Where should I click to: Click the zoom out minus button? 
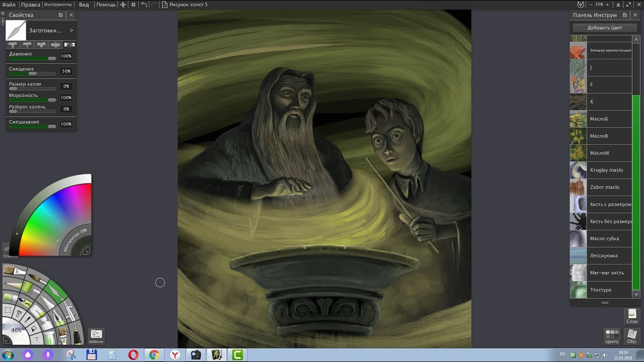[591, 5]
